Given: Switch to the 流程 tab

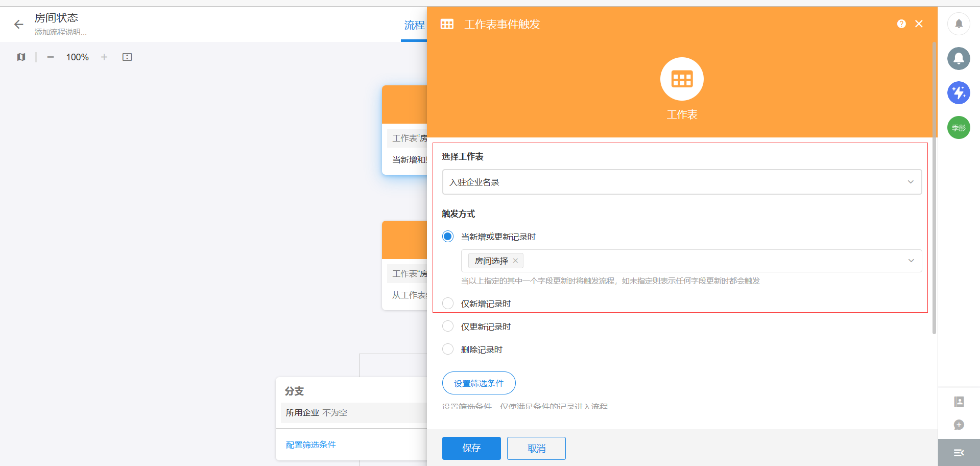Looking at the screenshot, I should 414,26.
